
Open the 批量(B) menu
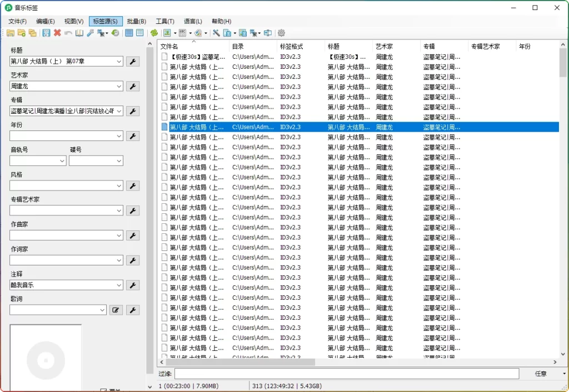[136, 21]
